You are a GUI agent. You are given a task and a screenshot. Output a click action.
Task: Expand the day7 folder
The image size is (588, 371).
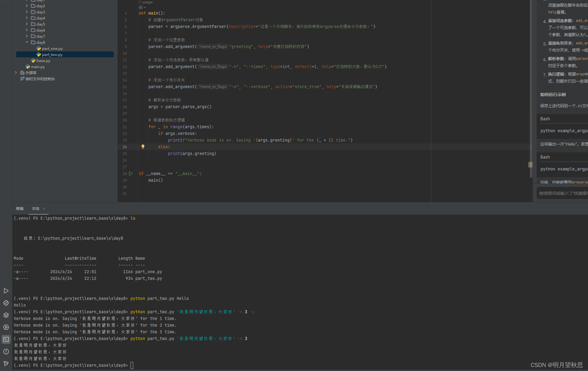[27, 36]
